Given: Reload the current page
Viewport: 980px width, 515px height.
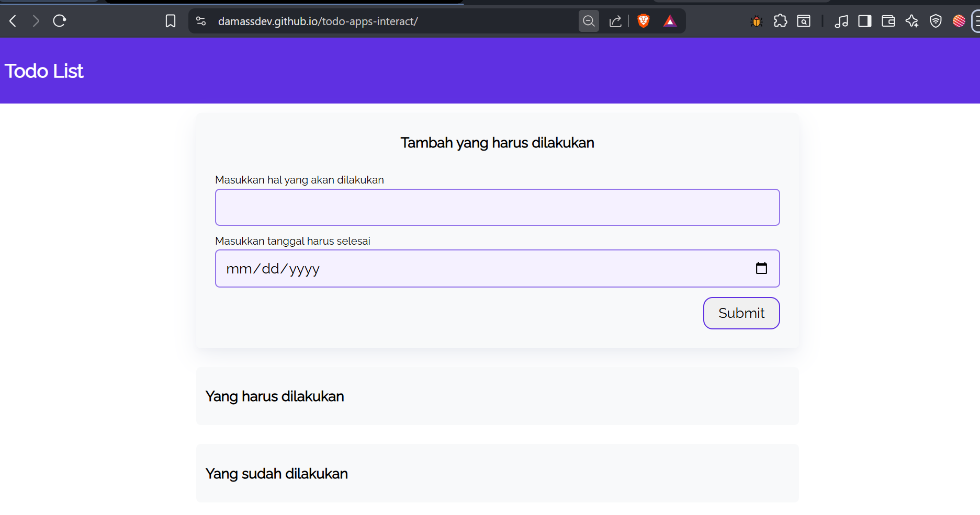Looking at the screenshot, I should pyautogui.click(x=60, y=21).
